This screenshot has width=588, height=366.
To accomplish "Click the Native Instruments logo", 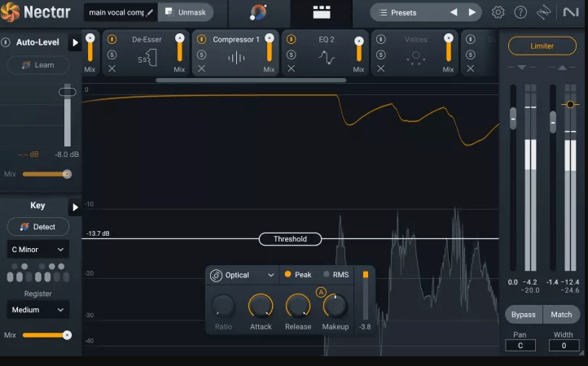I will tap(571, 12).
